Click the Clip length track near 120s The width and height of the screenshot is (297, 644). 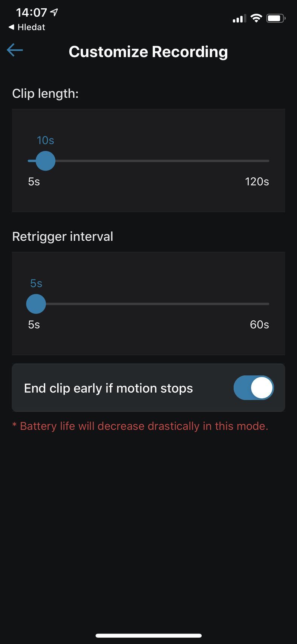264,161
